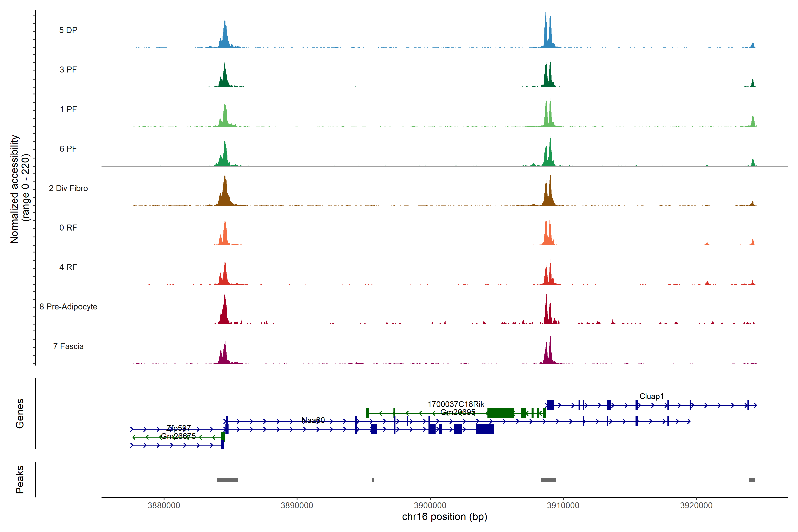Screen dimensions: 798x532
Task: Click the leftmost gray peak bar
Action: tap(227, 480)
